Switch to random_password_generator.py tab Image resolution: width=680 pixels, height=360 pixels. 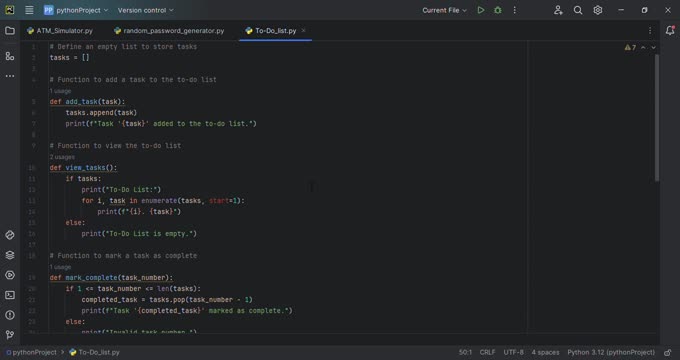coord(169,31)
